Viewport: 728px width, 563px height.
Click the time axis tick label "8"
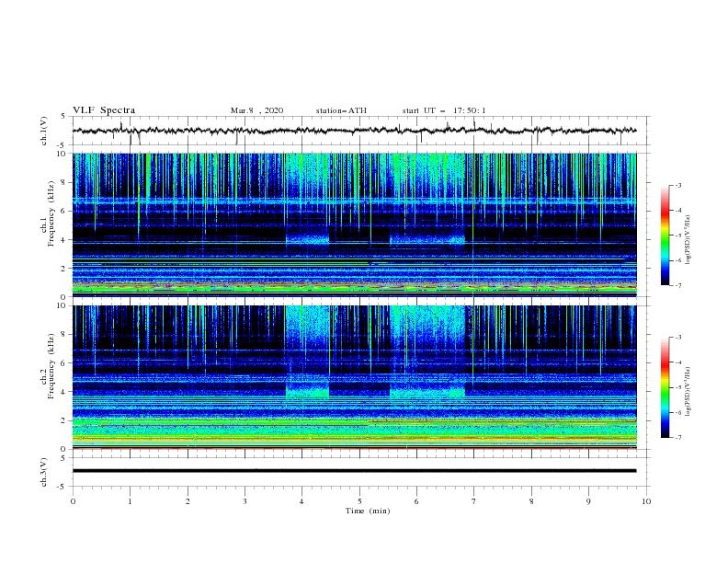click(x=531, y=501)
